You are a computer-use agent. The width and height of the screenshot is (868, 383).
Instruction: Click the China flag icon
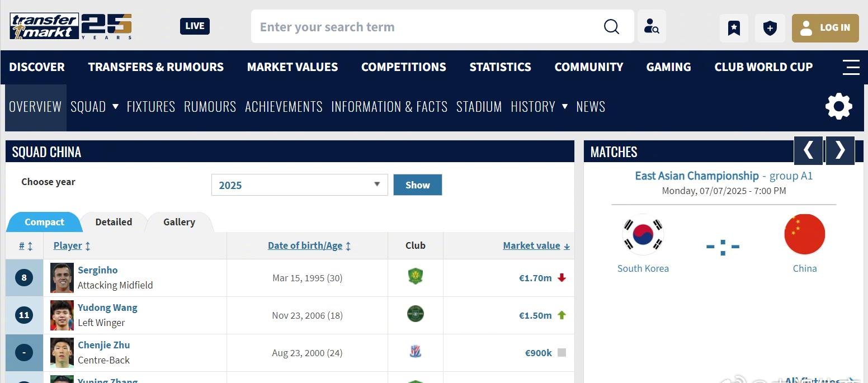coord(805,234)
